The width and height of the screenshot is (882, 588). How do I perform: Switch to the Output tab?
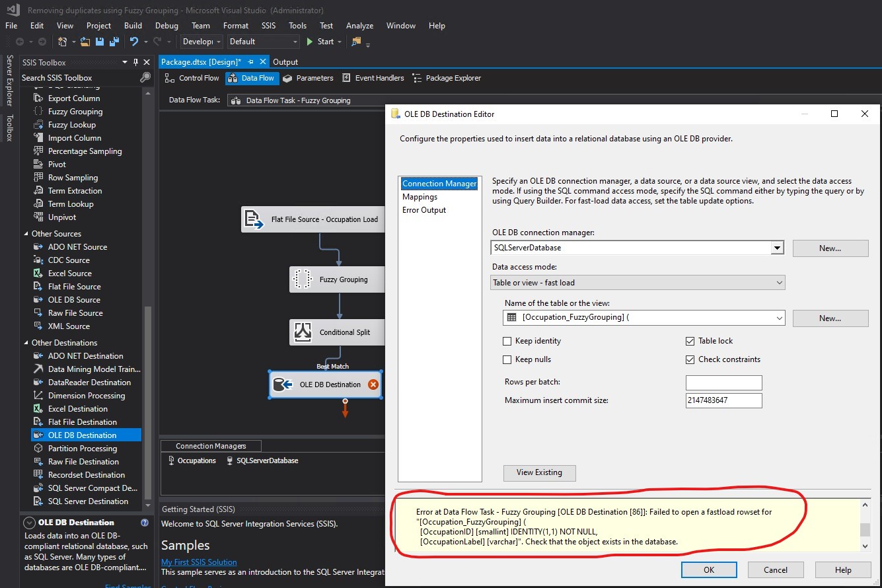[285, 62]
